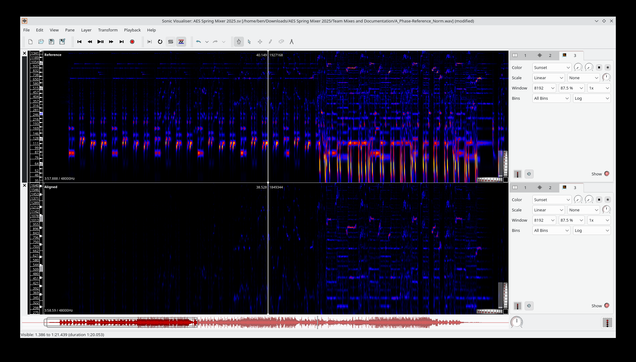The height and width of the screenshot is (362, 636).
Task: Click the Undo arrow icon
Action: (x=198, y=42)
